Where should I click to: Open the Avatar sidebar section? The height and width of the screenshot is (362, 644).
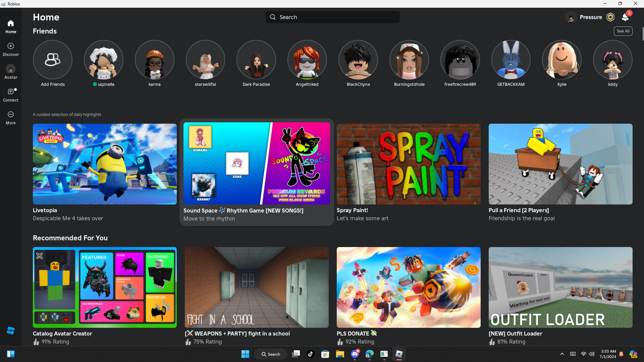click(11, 72)
